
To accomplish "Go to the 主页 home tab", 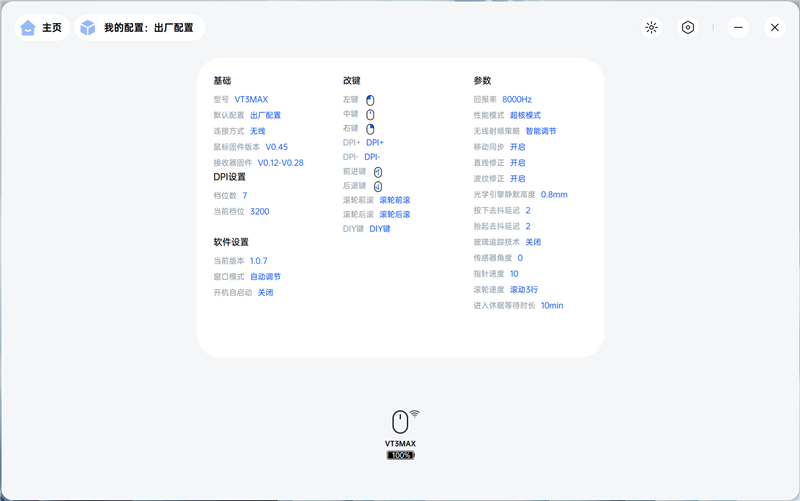I will (x=42, y=28).
